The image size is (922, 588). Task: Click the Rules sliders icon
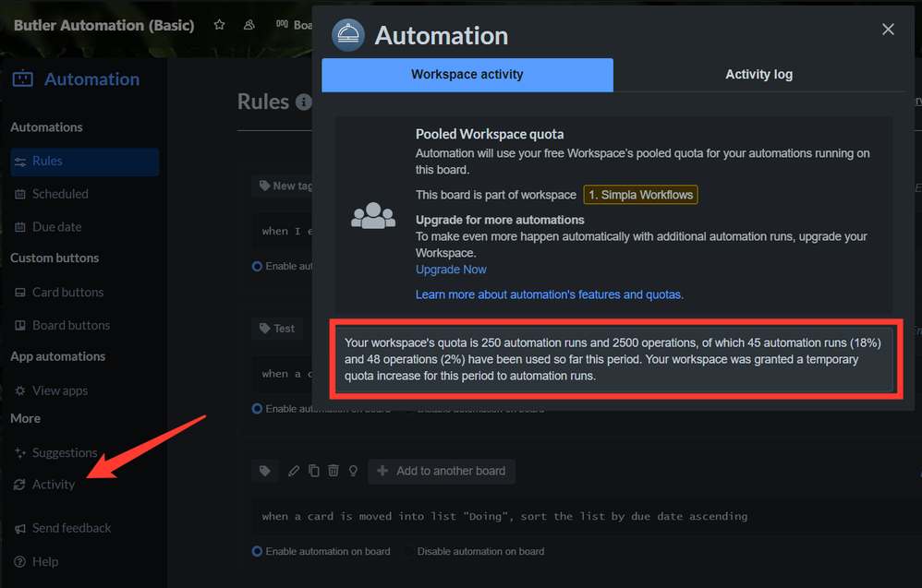pos(20,162)
